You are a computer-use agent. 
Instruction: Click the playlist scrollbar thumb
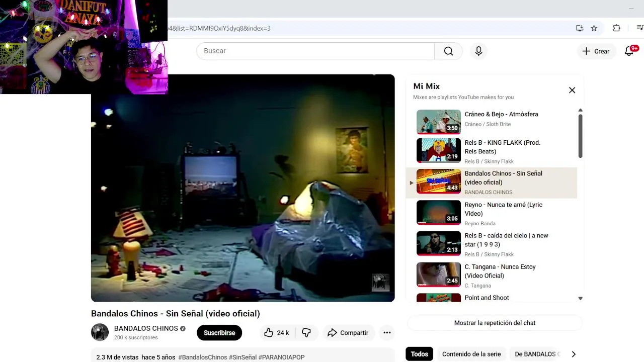click(580, 136)
